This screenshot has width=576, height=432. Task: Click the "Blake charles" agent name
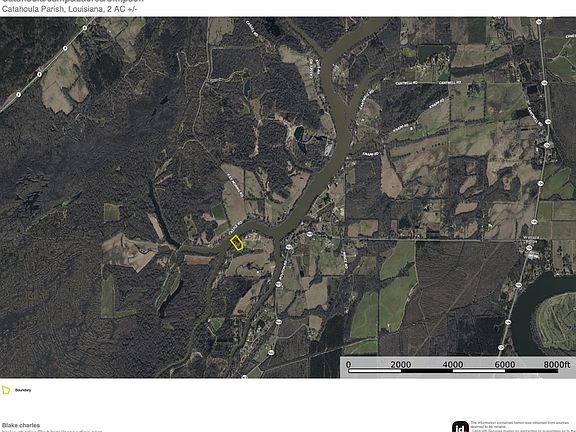point(21,425)
